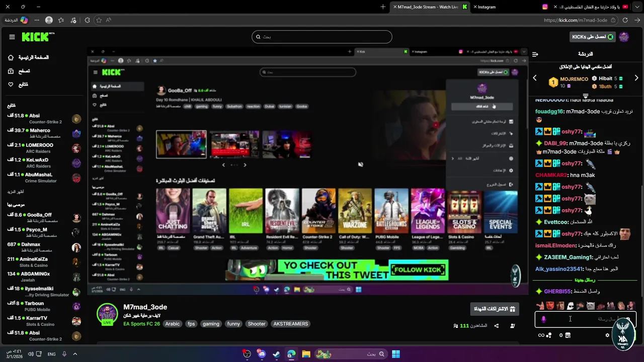
Task: Open browser settings and more menu
Action: click(38, 20)
